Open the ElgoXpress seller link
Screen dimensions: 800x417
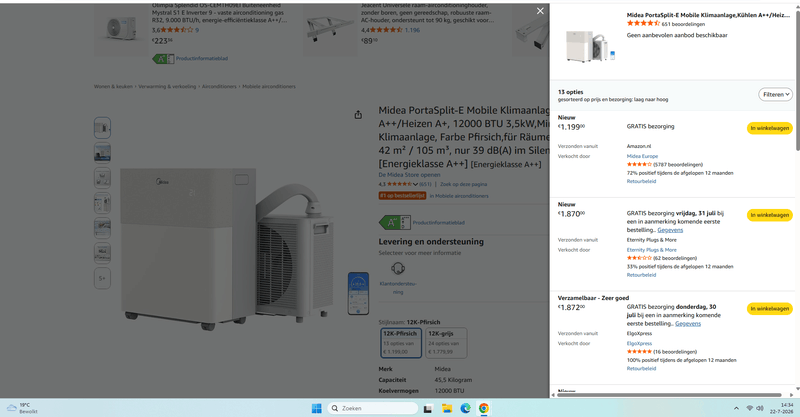639,344
